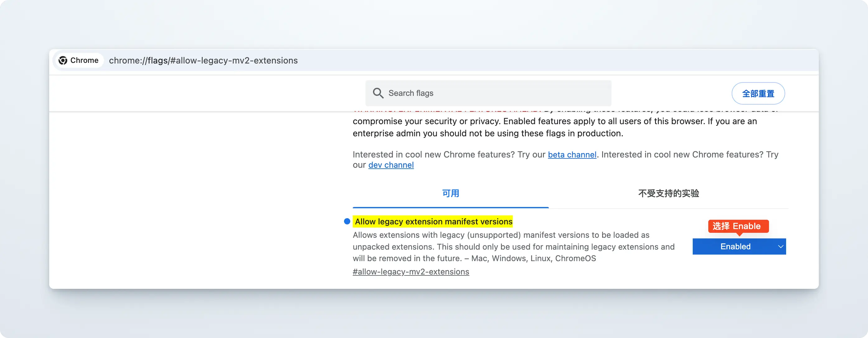Open the Enabled dropdown for the legacy extensions flag
The height and width of the screenshot is (338, 868).
click(x=739, y=247)
